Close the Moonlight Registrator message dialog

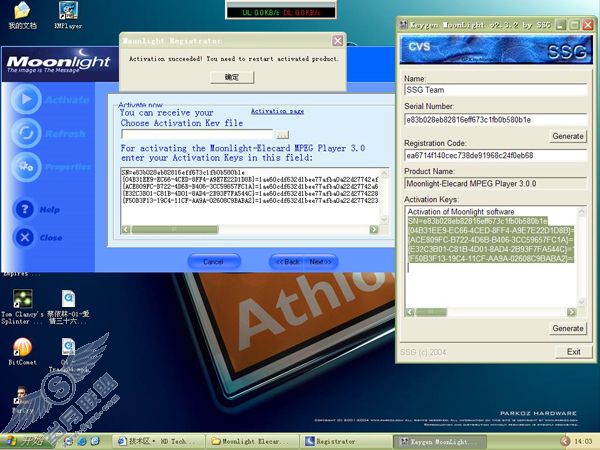coord(338,41)
